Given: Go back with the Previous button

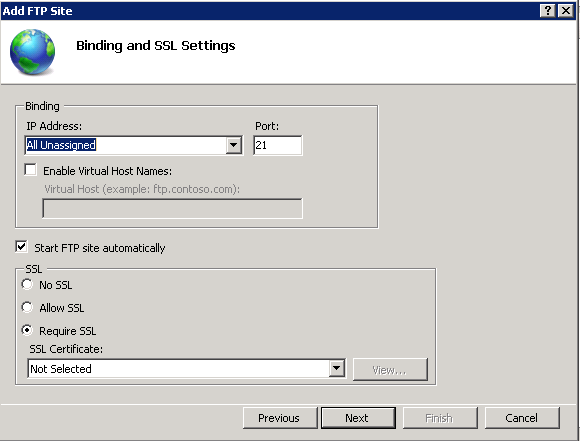Looking at the screenshot, I should point(280,418).
